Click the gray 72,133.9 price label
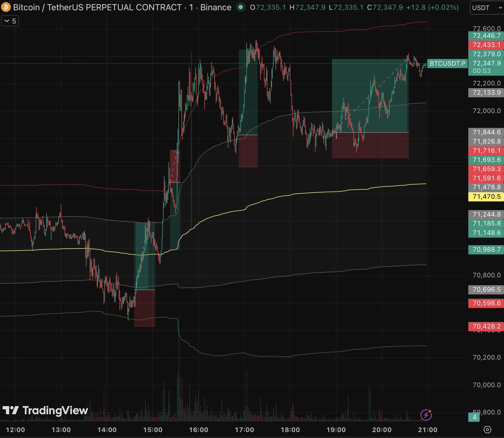504x438 pixels. tap(486, 93)
